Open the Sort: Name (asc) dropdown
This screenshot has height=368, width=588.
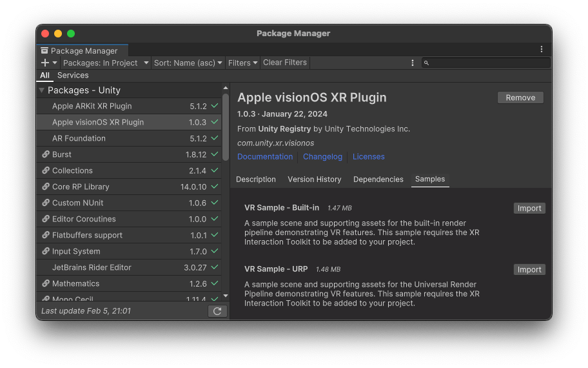(x=188, y=63)
